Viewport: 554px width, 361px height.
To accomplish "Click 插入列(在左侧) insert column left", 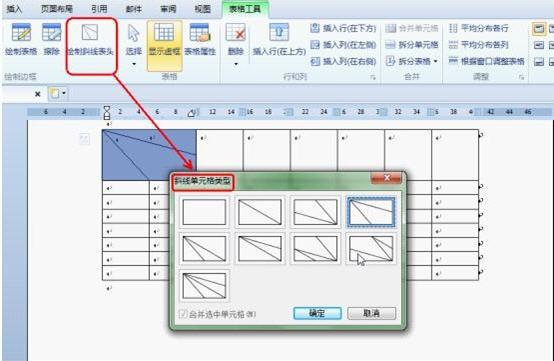I will coord(343,45).
